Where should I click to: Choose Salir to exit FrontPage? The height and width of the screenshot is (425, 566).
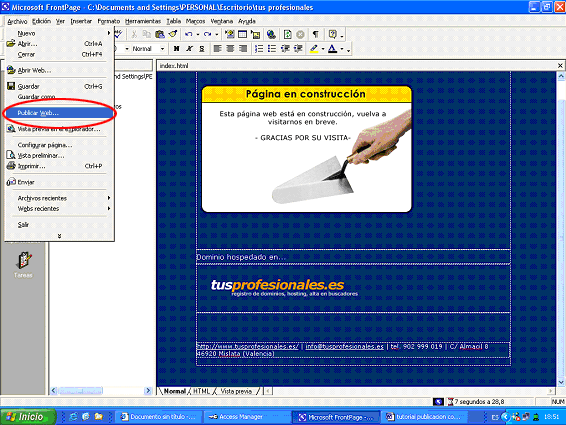click(60, 225)
